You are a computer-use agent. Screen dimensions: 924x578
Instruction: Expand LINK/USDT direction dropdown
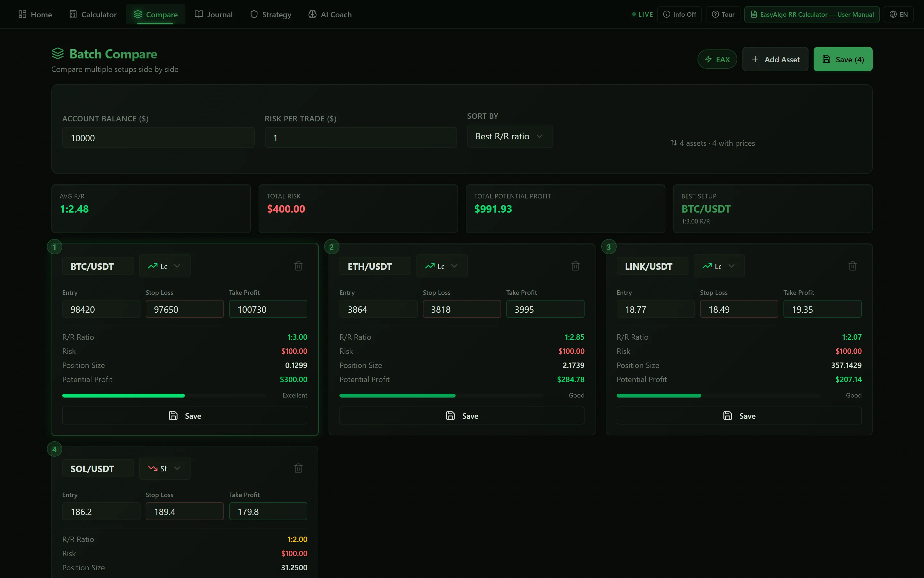(719, 266)
